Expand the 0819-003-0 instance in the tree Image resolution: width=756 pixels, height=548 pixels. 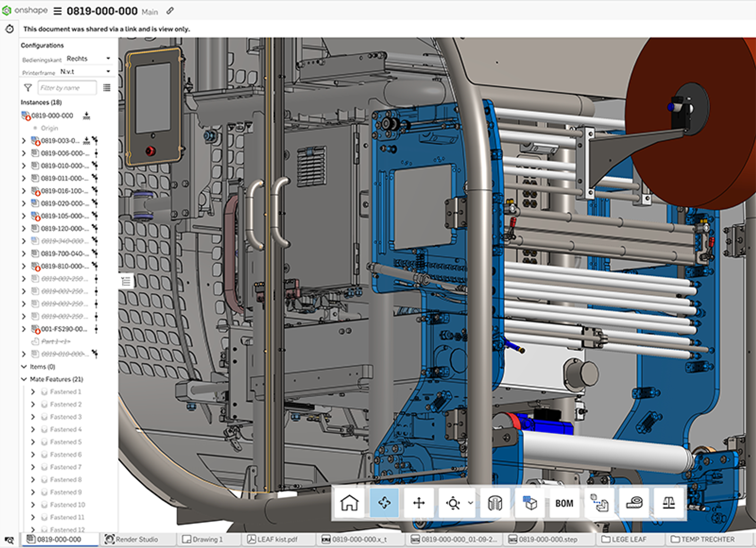click(x=25, y=140)
